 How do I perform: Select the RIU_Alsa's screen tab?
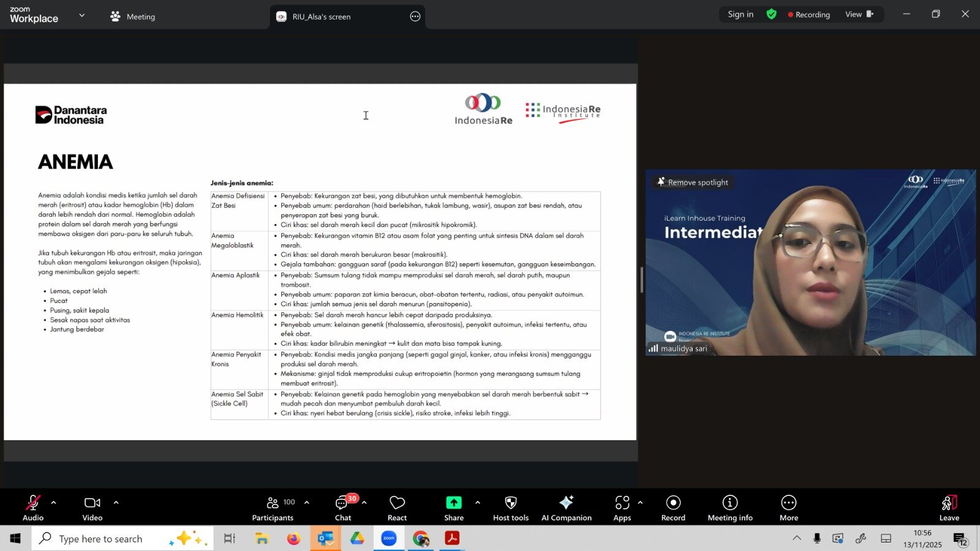click(321, 17)
